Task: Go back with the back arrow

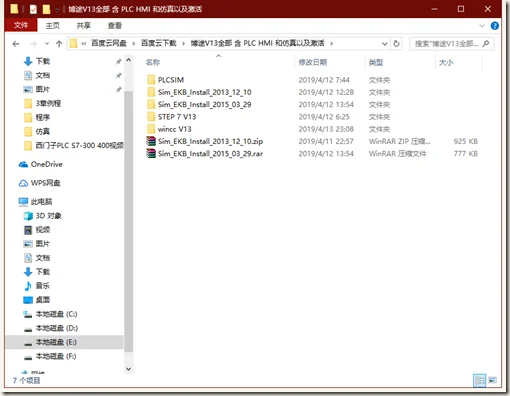Action: (x=16, y=44)
